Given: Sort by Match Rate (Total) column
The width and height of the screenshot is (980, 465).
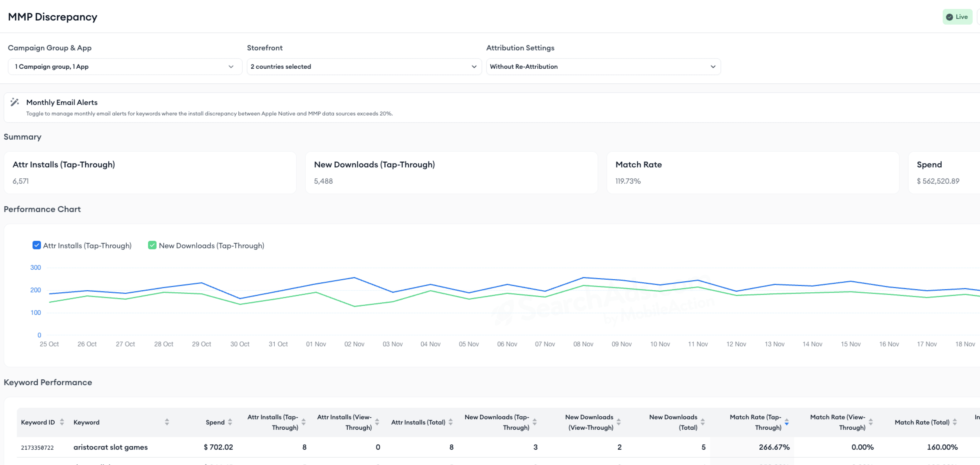Looking at the screenshot, I should click(x=955, y=422).
